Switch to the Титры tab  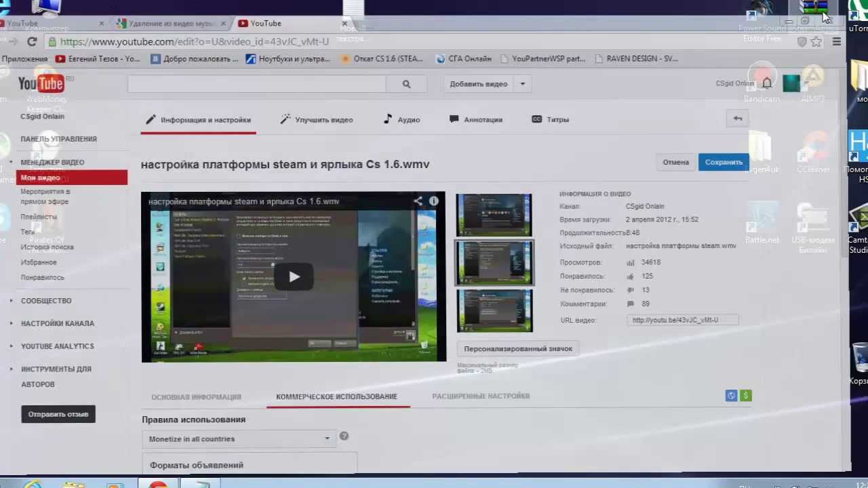click(550, 119)
